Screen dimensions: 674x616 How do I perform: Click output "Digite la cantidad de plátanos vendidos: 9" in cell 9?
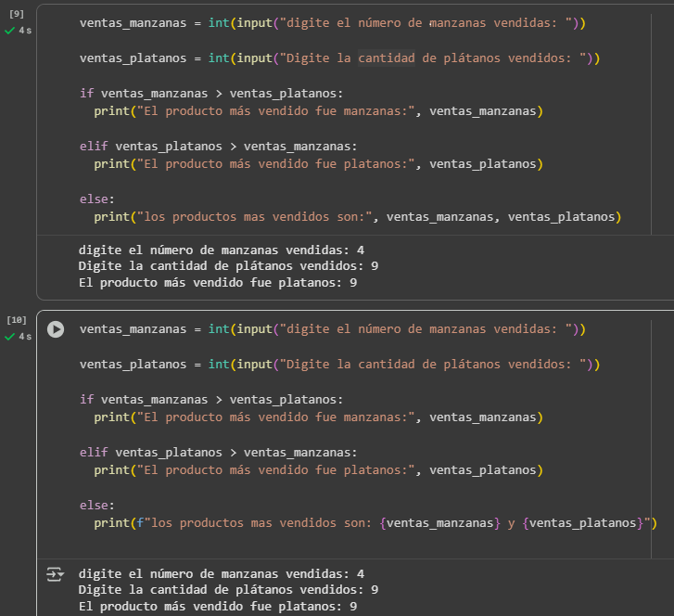(228, 266)
